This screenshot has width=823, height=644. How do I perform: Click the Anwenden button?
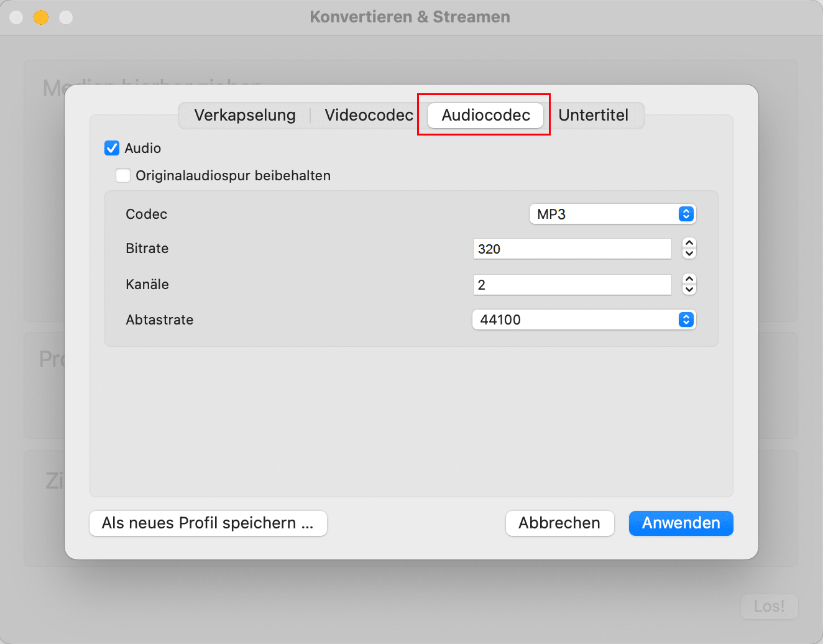(681, 523)
